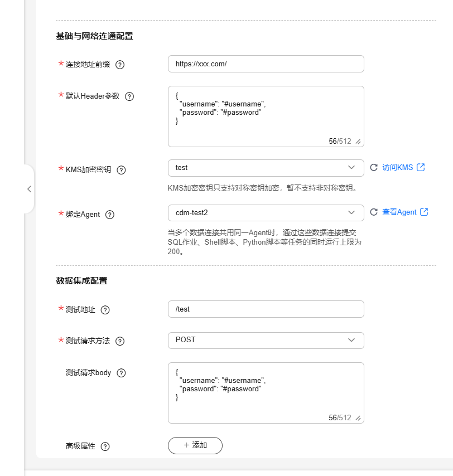Click the resize handle of the Header参数 textarea
The height and width of the screenshot is (476, 453).
click(359, 142)
